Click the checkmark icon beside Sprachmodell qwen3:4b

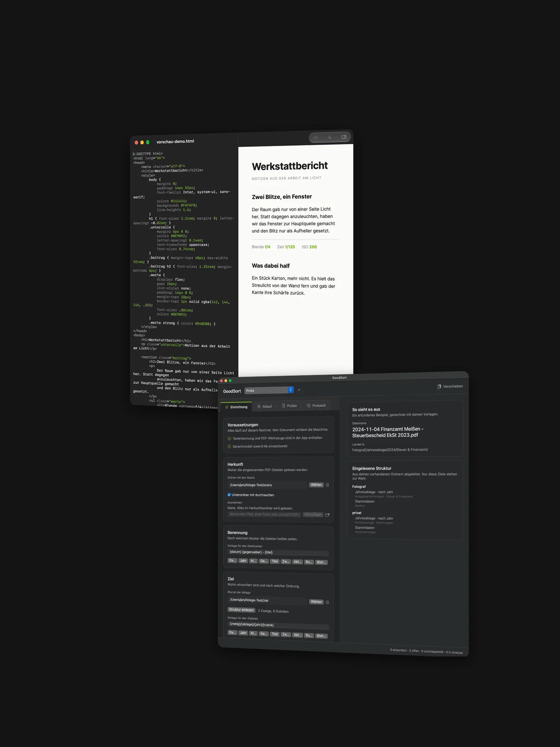229,446
